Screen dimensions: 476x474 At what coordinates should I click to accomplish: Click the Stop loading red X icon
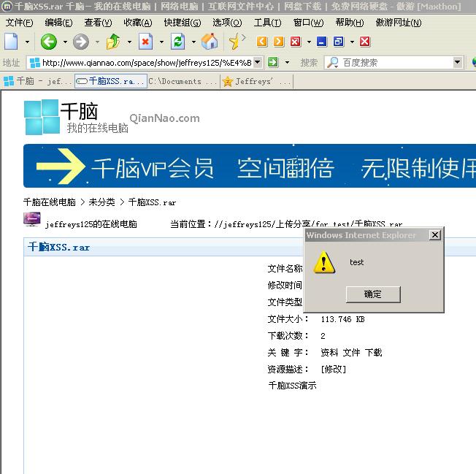click(146, 42)
